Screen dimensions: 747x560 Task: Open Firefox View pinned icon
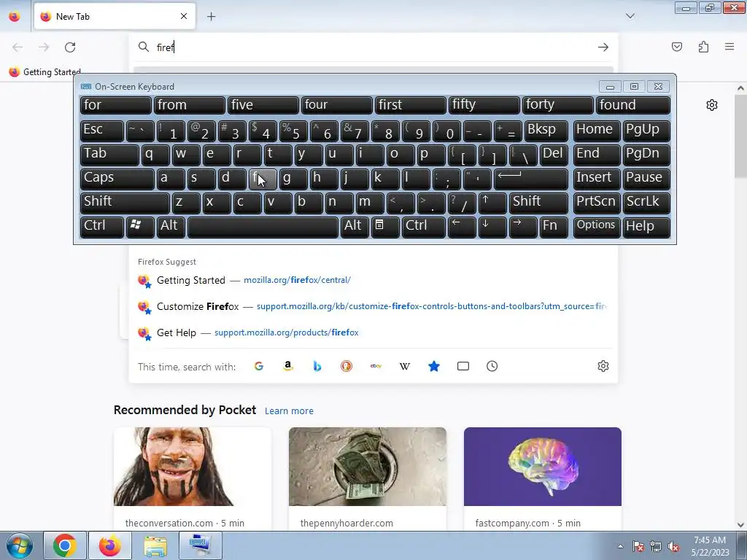[15, 17]
